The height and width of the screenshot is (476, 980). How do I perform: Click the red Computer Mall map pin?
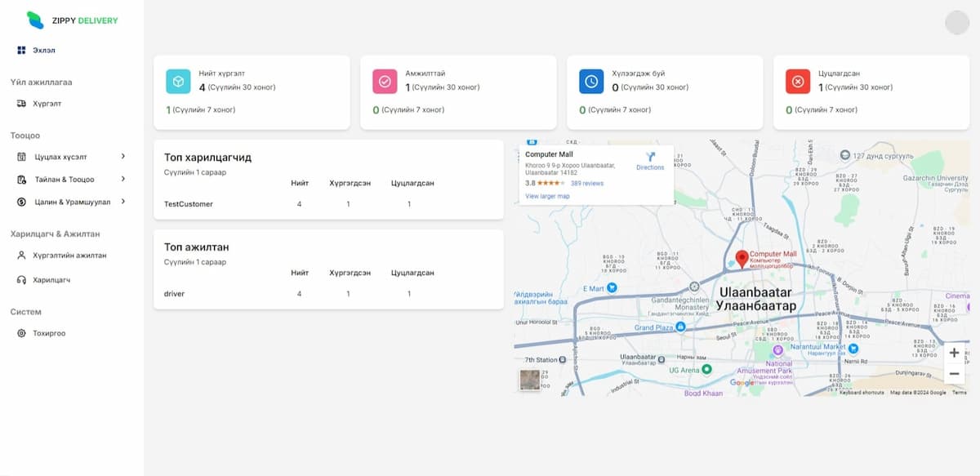click(742, 259)
